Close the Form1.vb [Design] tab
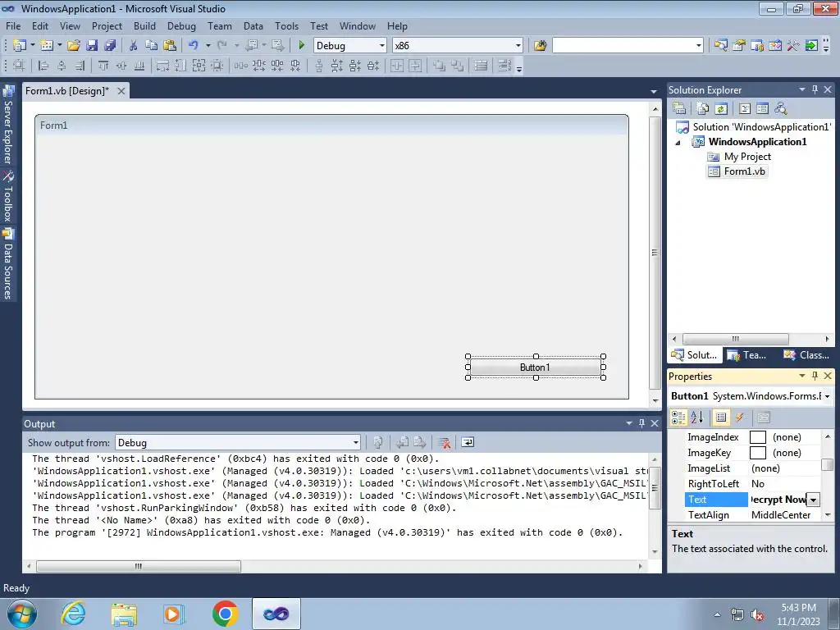This screenshot has width=840, height=630. (121, 91)
